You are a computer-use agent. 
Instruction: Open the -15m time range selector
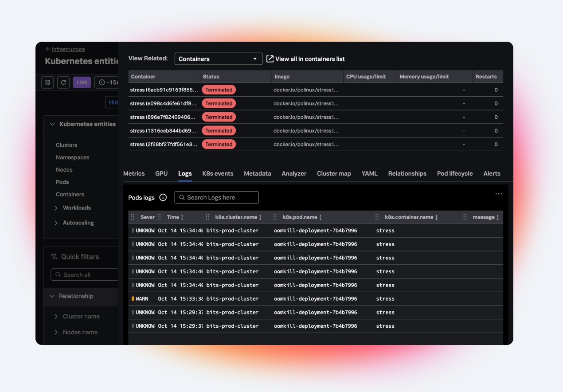coord(107,82)
